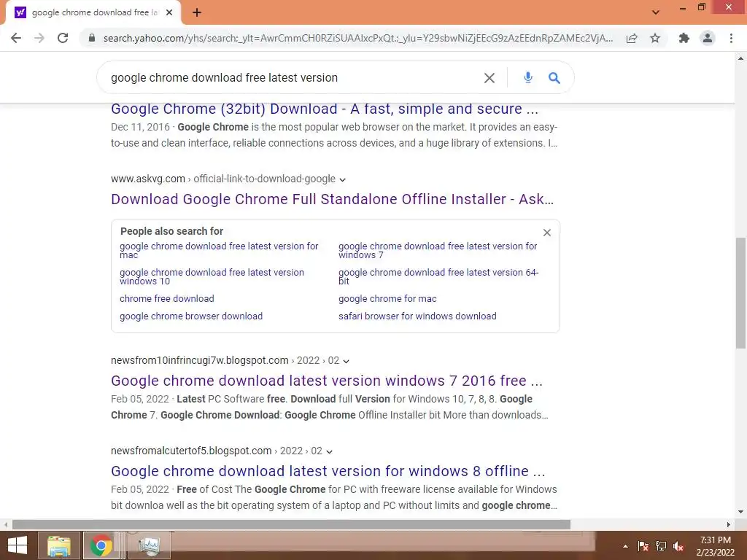Click the scroll up arrow on vertical scrollbar
The width and height of the screenshot is (747, 560).
point(741,58)
